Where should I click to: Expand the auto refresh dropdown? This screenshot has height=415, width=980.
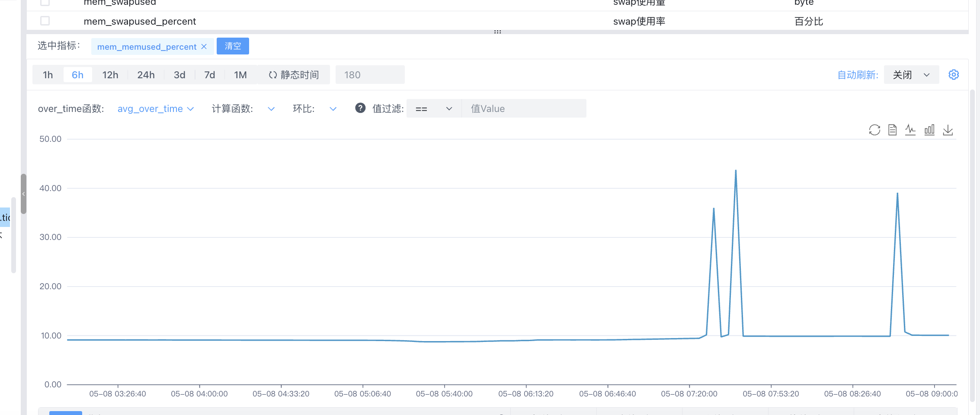911,75
